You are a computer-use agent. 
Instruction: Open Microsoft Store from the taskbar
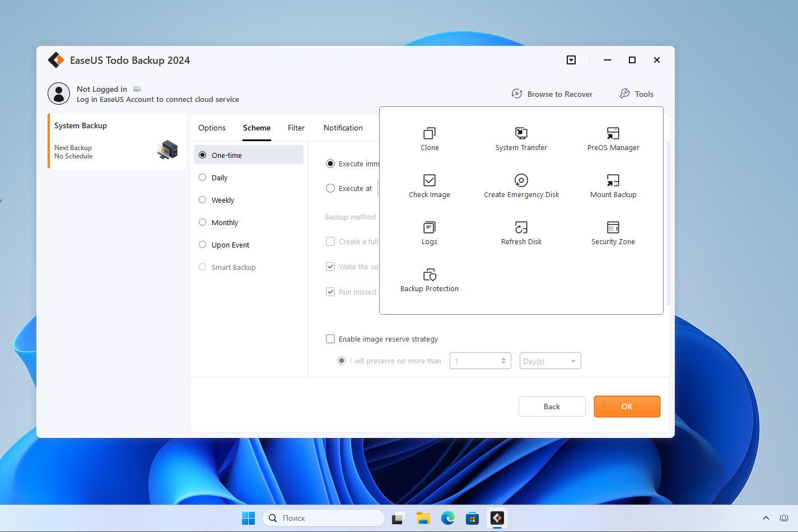(x=472, y=518)
